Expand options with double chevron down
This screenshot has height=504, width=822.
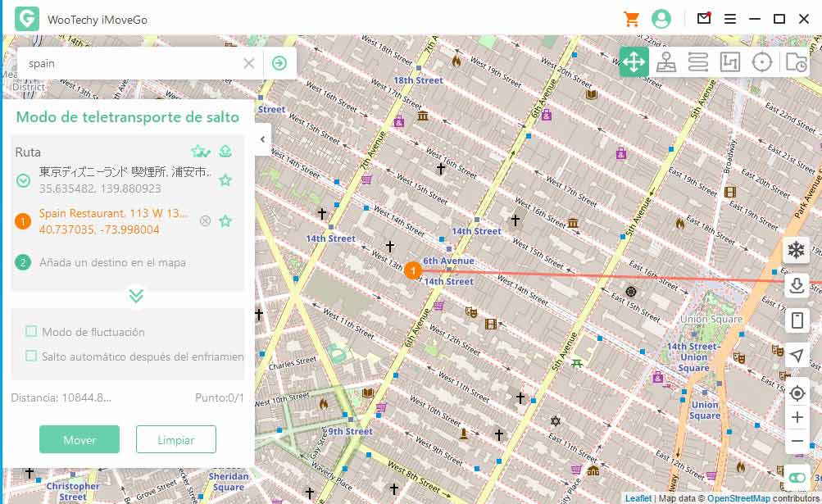coord(136,296)
